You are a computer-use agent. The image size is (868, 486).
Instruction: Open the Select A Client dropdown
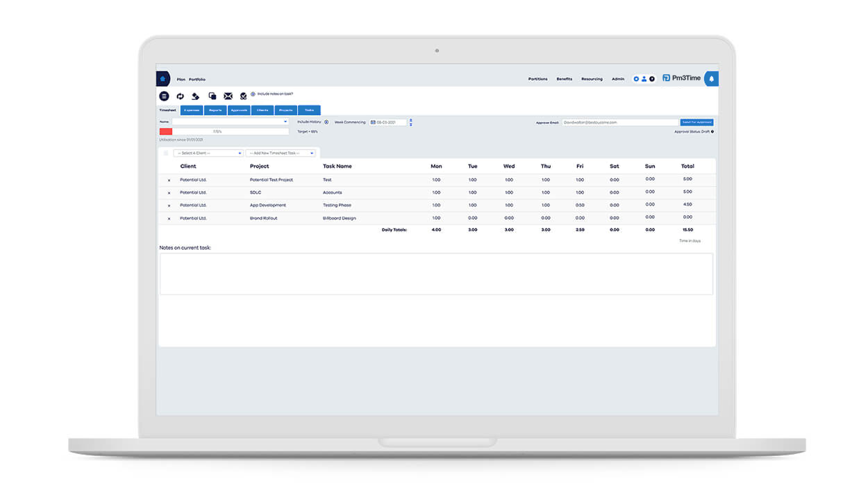click(208, 153)
